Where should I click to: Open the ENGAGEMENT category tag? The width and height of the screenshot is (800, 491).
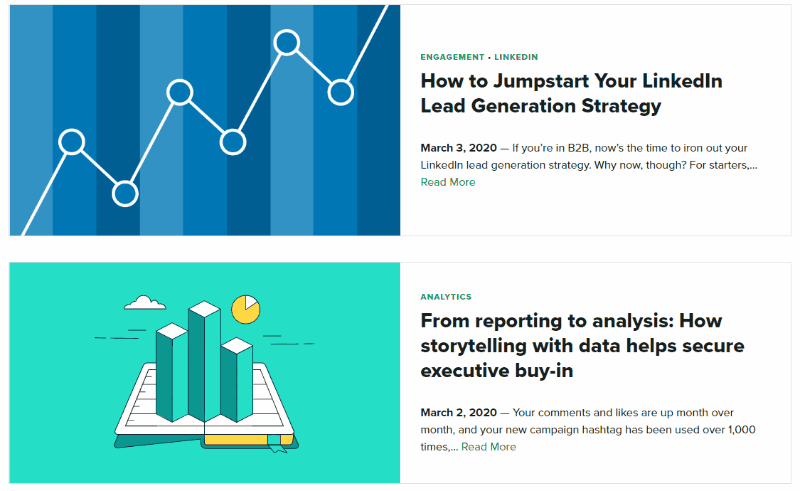click(x=452, y=57)
